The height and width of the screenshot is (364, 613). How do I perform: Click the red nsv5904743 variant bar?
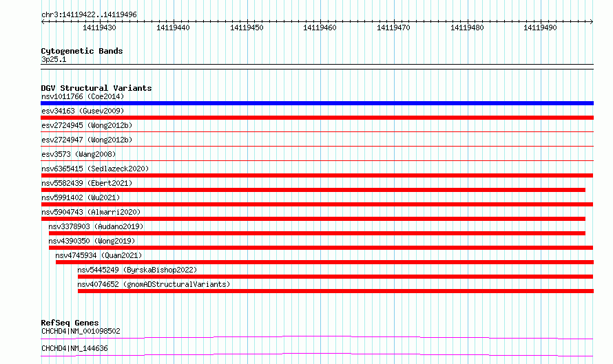[313, 219]
